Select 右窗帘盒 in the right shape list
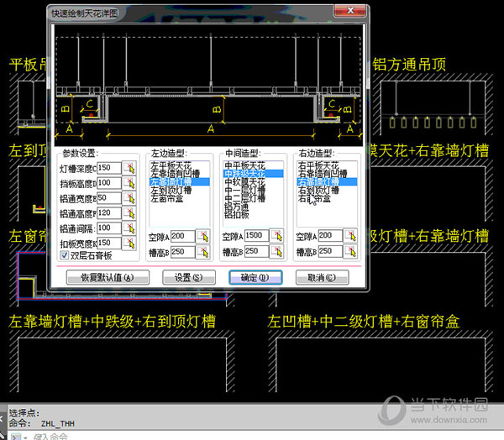The width and height of the screenshot is (504, 440). click(327, 199)
